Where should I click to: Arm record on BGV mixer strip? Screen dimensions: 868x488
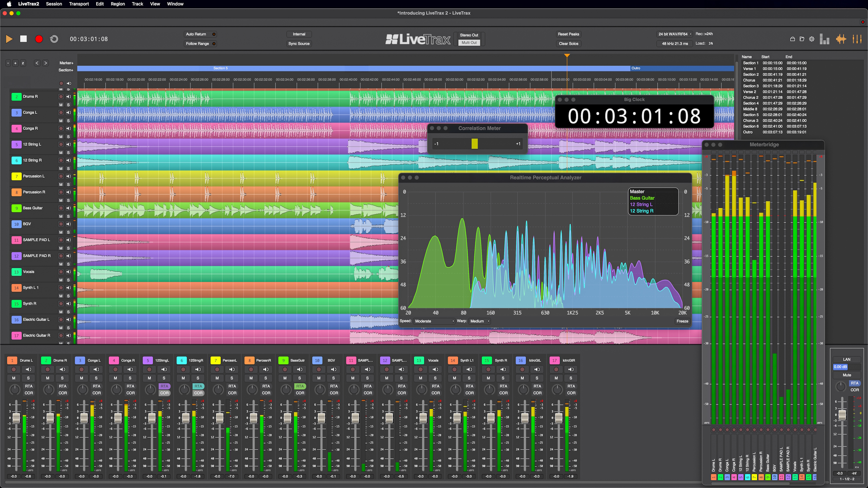coord(319,369)
